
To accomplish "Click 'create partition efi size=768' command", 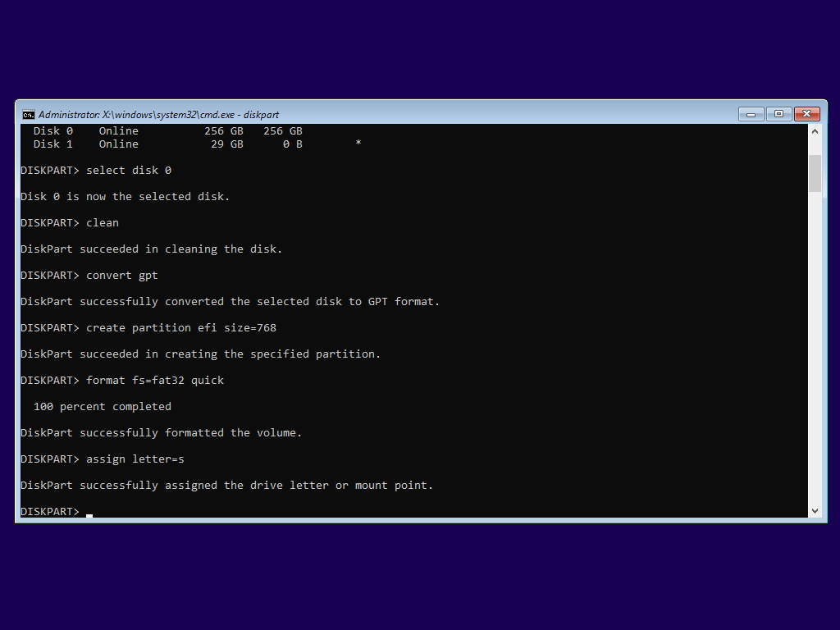I will [181, 328].
